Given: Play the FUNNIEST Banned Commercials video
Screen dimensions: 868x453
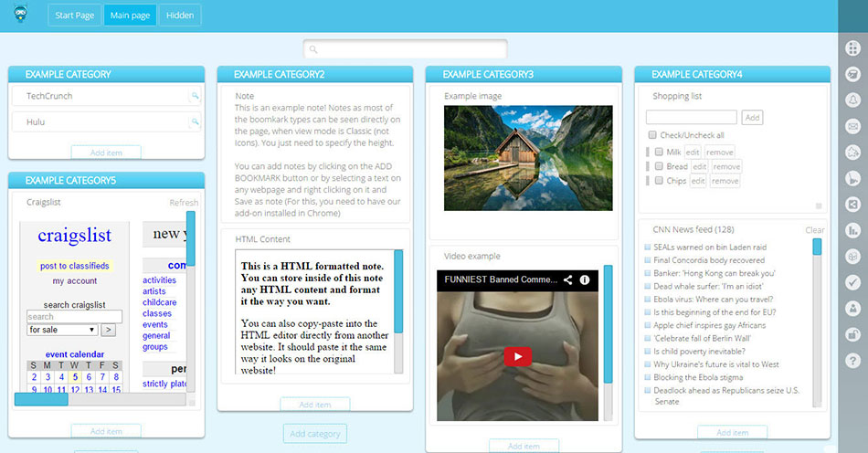Looking at the screenshot, I should click(516, 356).
